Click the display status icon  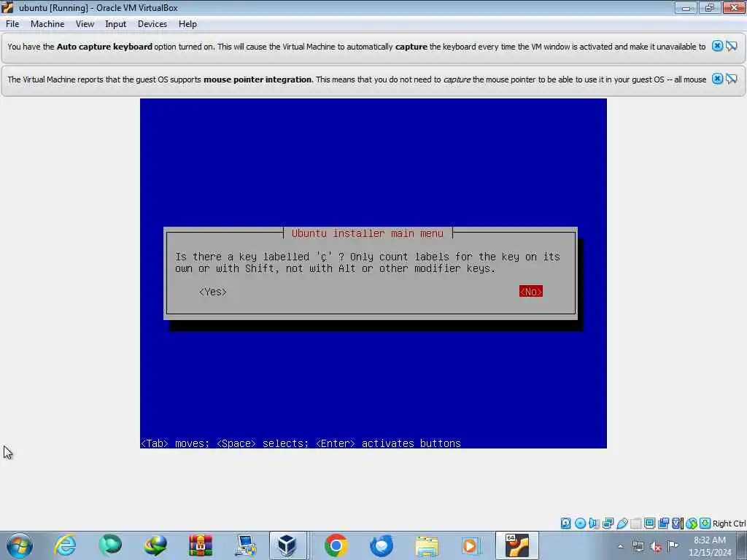[649, 524]
